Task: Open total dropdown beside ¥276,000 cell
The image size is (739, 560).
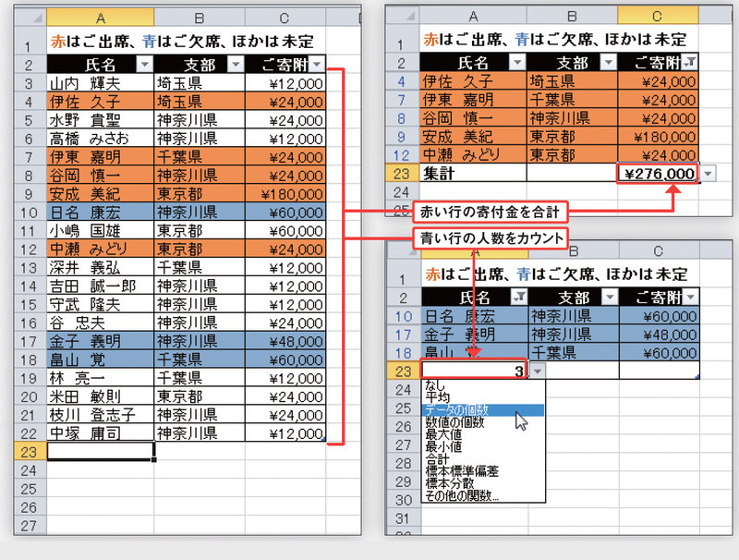Action: [708, 174]
